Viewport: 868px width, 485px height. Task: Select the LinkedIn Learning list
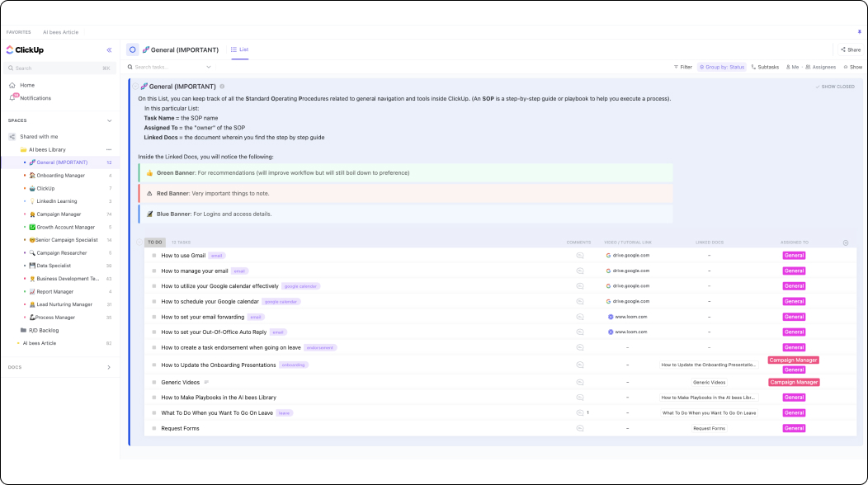56,201
